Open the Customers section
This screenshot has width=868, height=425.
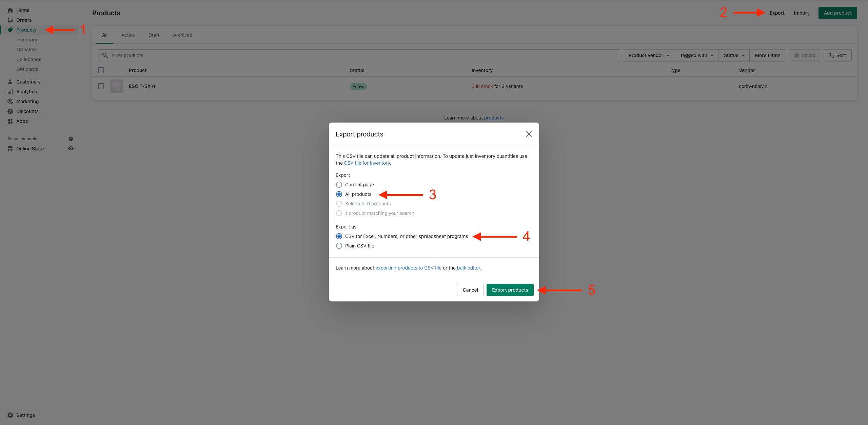(28, 81)
